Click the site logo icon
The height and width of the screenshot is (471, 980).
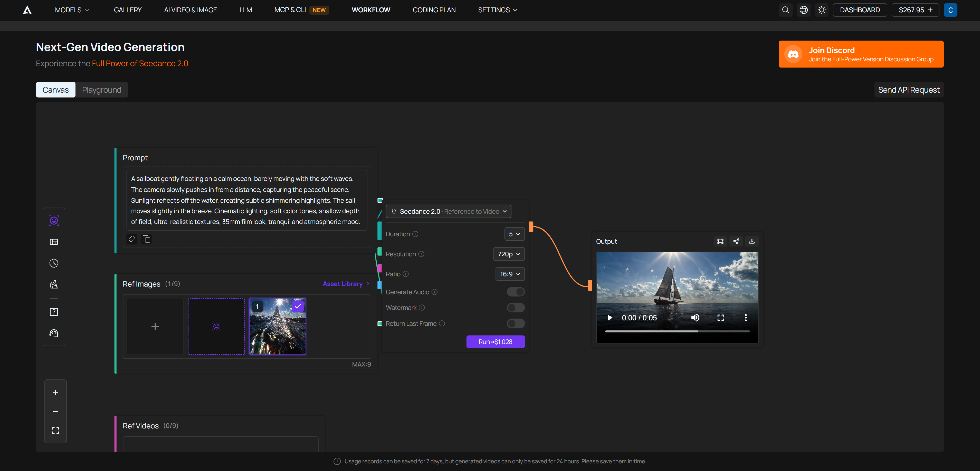point(27,10)
